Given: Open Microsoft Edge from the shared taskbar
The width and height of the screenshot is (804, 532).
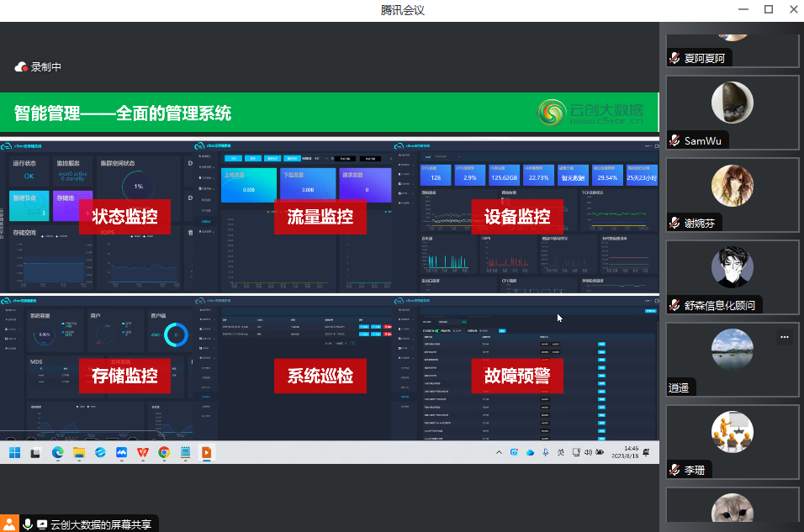Looking at the screenshot, I should (x=57, y=453).
